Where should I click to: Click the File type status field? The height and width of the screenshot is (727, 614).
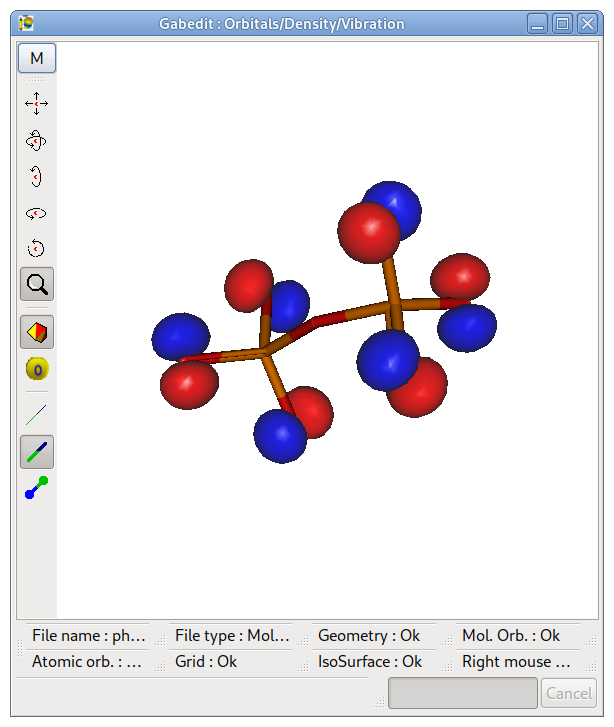tap(232, 635)
